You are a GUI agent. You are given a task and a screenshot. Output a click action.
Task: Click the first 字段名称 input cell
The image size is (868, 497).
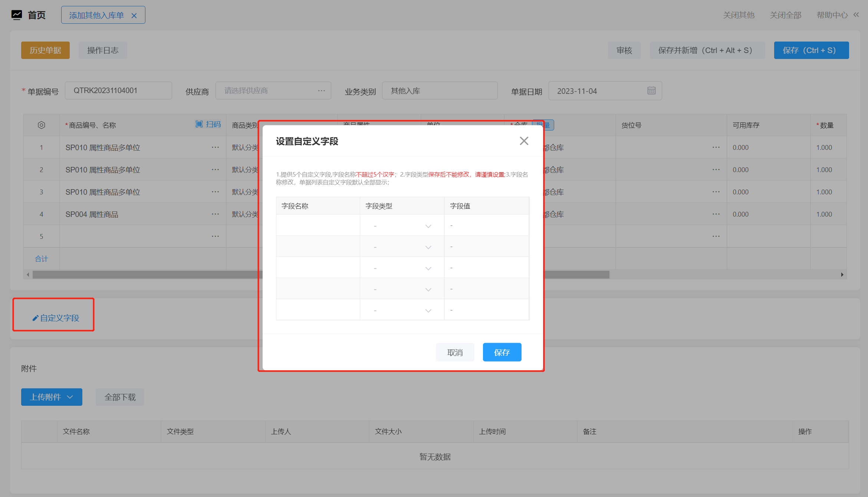coord(318,226)
